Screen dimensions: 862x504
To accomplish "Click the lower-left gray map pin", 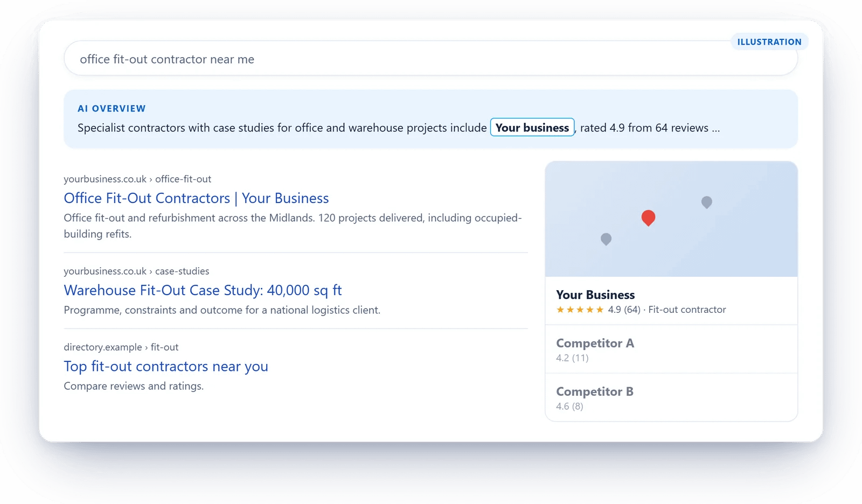I will tap(606, 239).
